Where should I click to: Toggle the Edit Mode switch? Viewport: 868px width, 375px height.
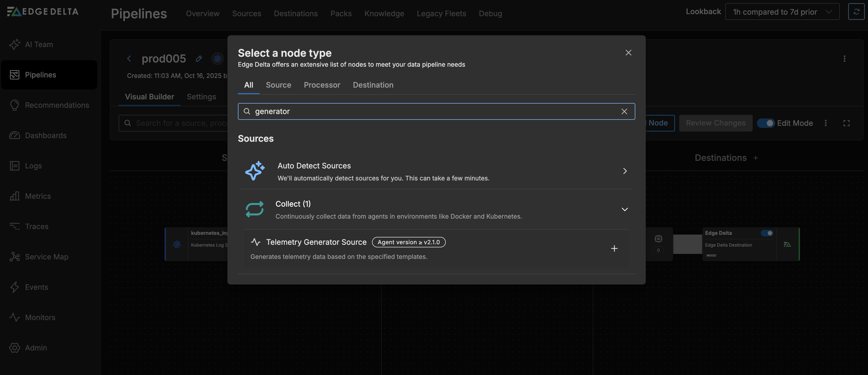766,123
